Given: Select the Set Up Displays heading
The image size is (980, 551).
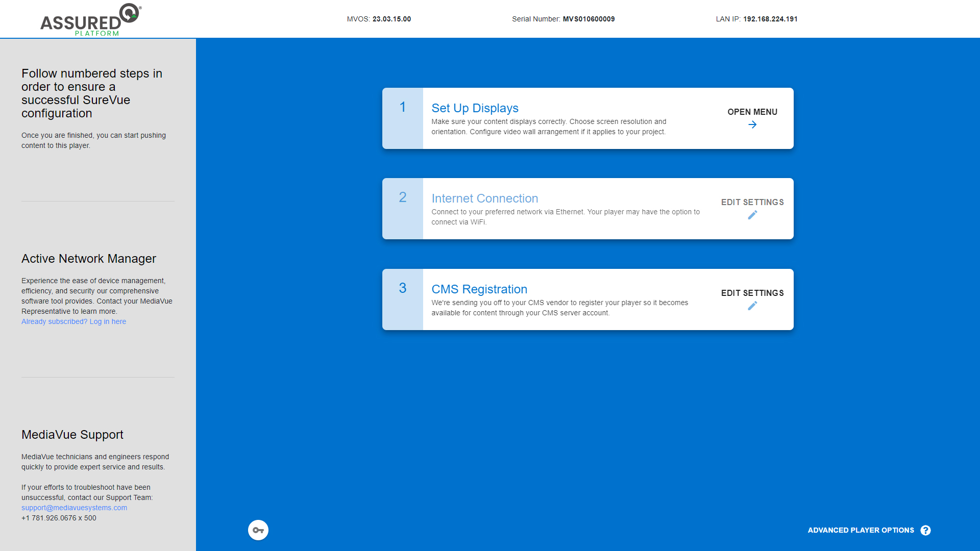Looking at the screenshot, I should click(475, 108).
